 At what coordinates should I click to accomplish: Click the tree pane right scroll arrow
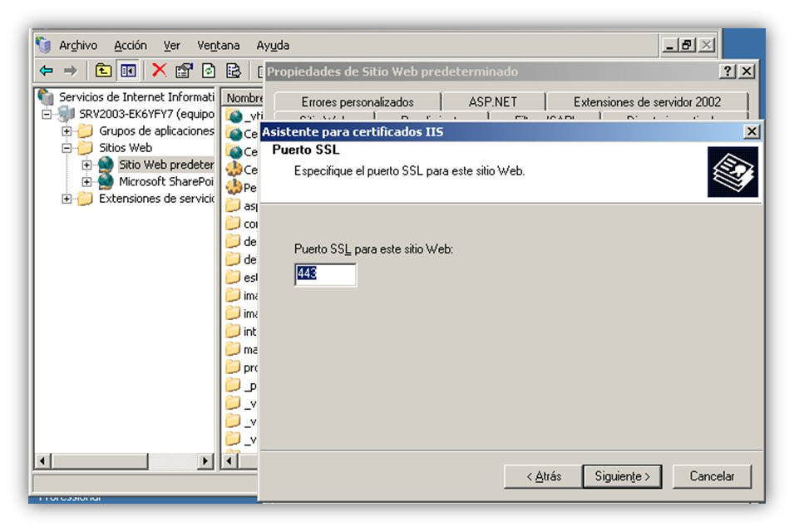click(205, 461)
